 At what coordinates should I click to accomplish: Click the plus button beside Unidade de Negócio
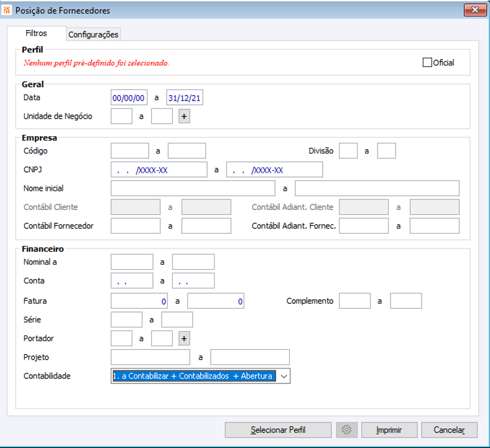184,116
